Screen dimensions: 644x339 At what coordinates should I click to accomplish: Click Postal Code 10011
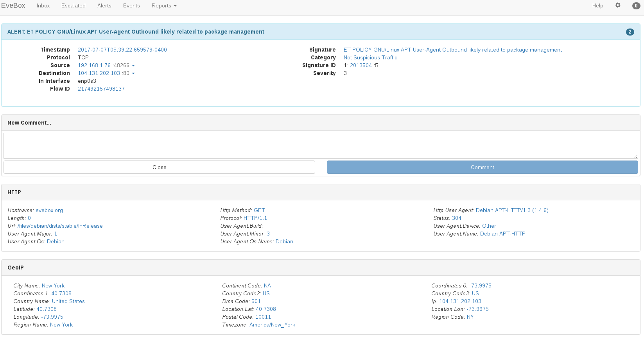point(263,317)
